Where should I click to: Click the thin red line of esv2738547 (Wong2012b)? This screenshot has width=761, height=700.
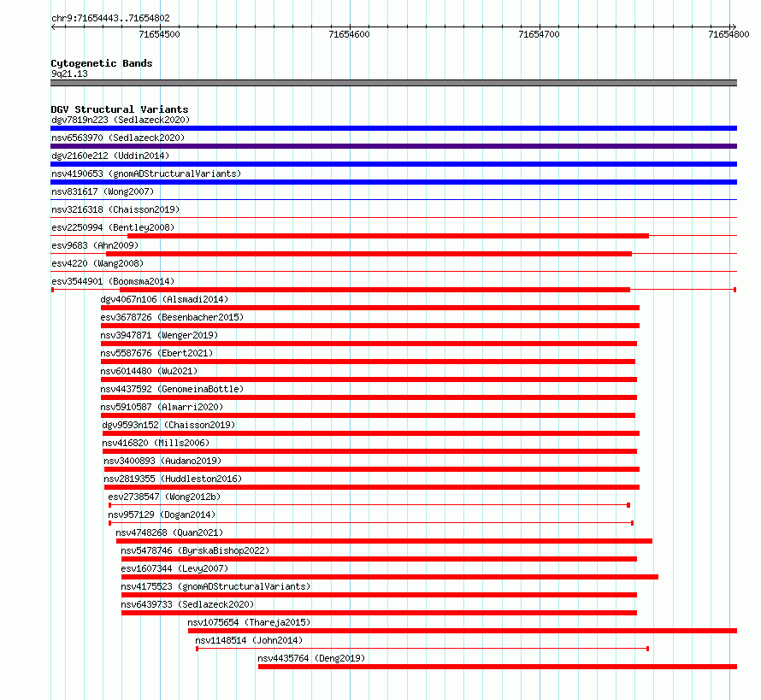pyautogui.click(x=369, y=505)
